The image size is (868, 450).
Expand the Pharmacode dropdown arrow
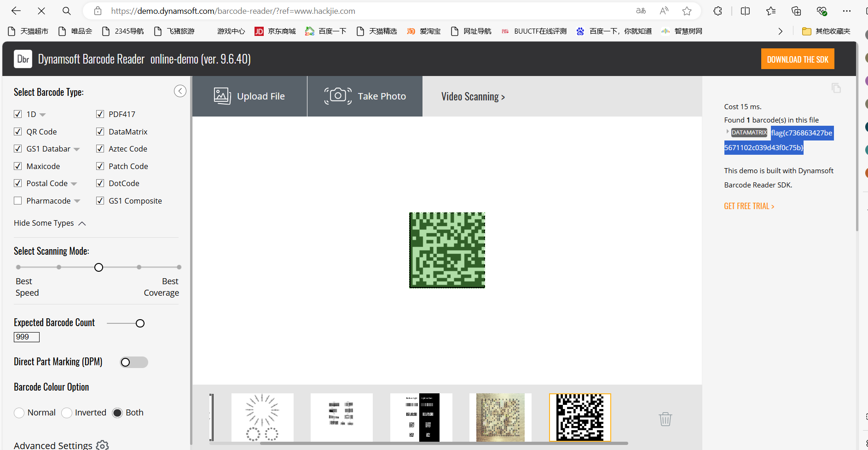pos(77,201)
